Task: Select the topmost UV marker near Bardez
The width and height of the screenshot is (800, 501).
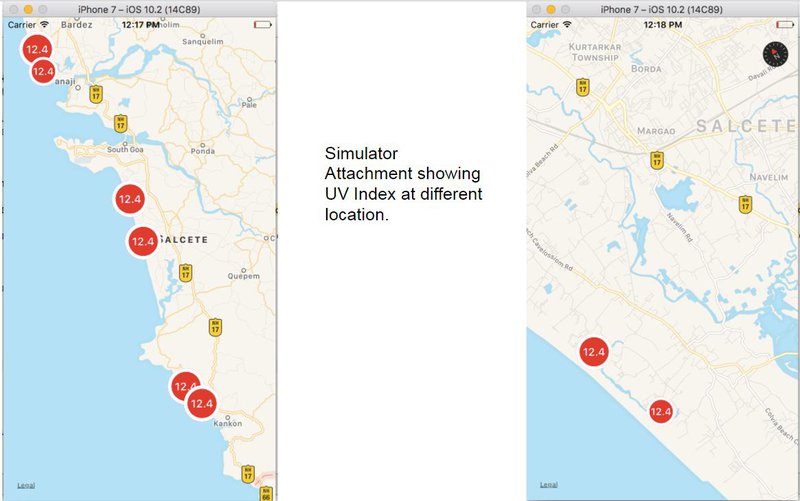Action: 36,49
